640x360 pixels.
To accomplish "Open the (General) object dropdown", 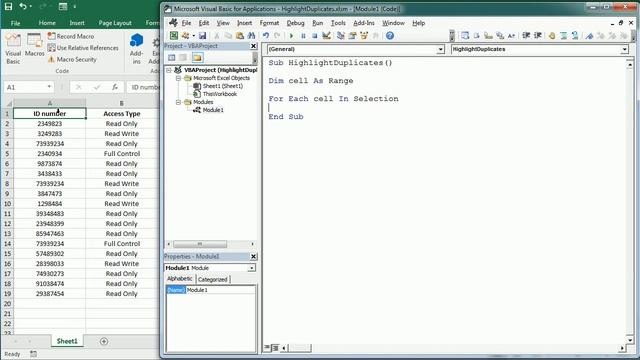I will pyautogui.click(x=440, y=49).
